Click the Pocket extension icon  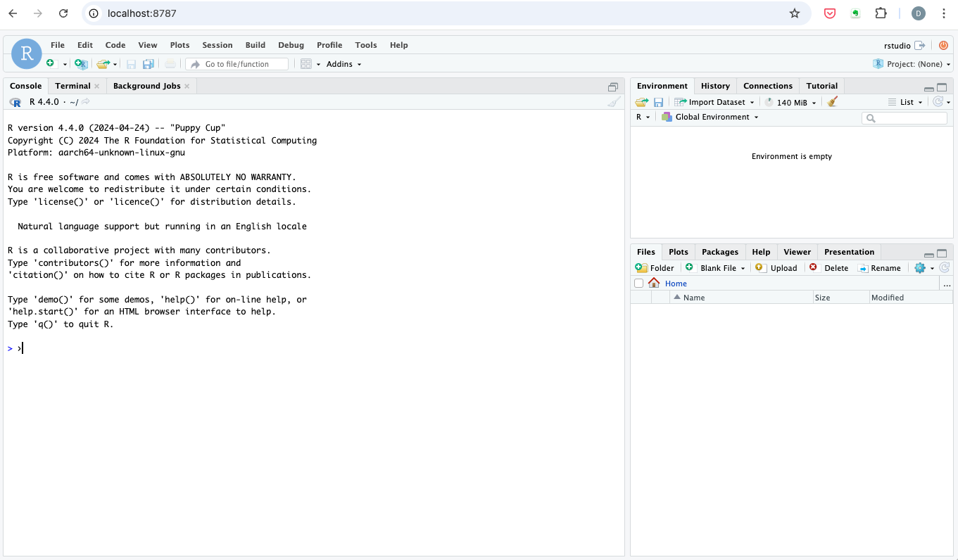pyautogui.click(x=830, y=13)
